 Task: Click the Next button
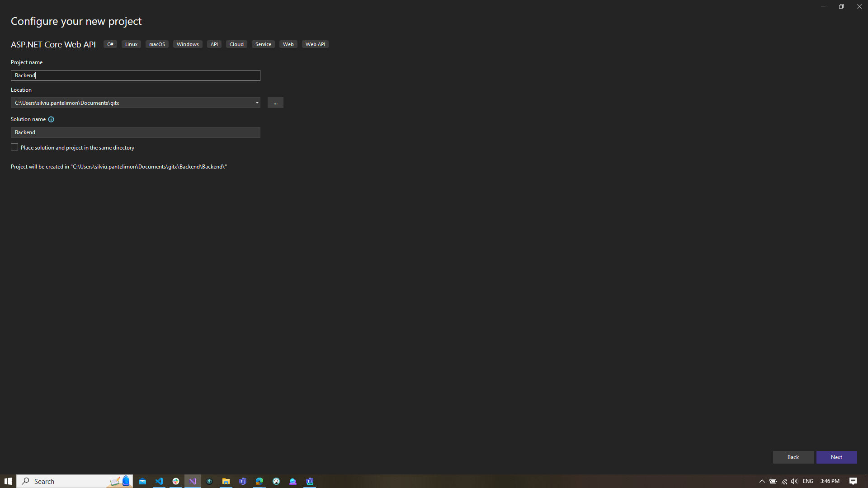[x=836, y=457]
